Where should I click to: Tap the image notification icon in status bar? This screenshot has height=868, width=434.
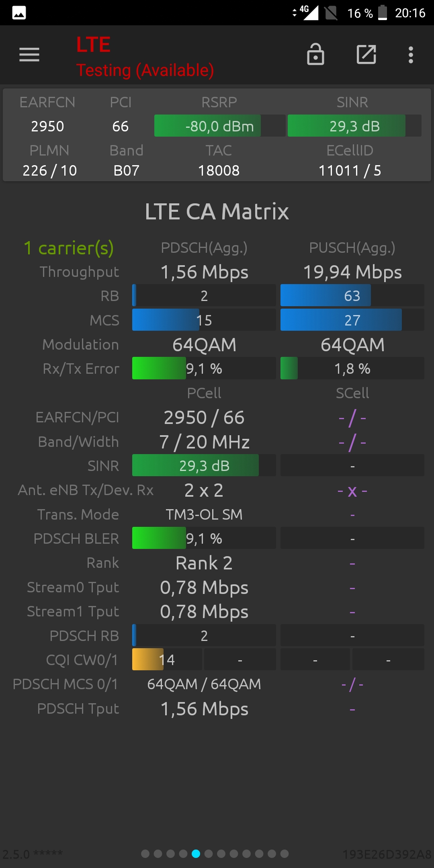coord(19,13)
